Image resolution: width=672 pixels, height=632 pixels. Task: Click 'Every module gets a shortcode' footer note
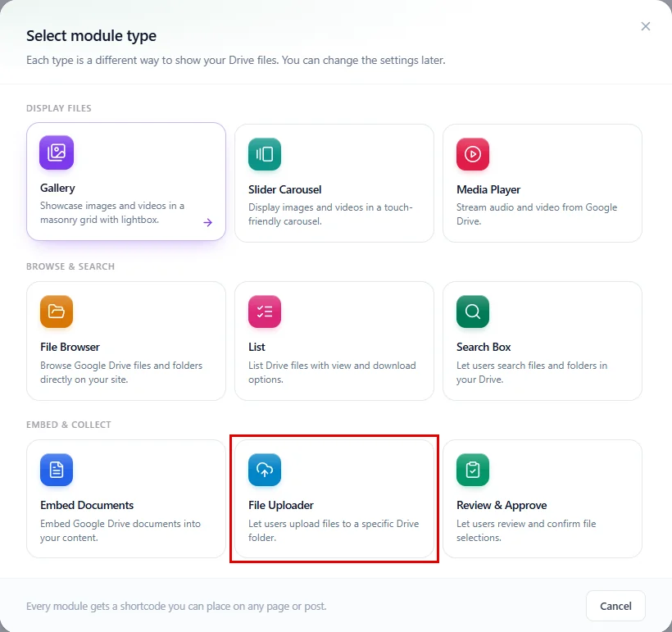[x=176, y=607]
